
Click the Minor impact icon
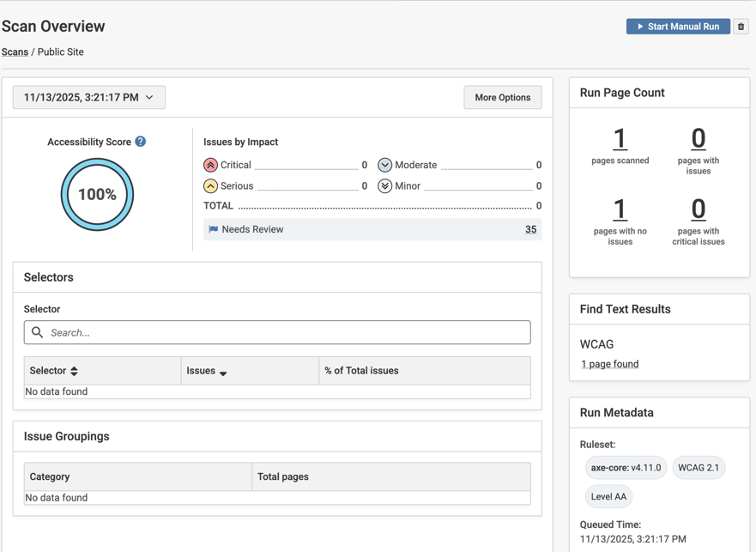(386, 185)
